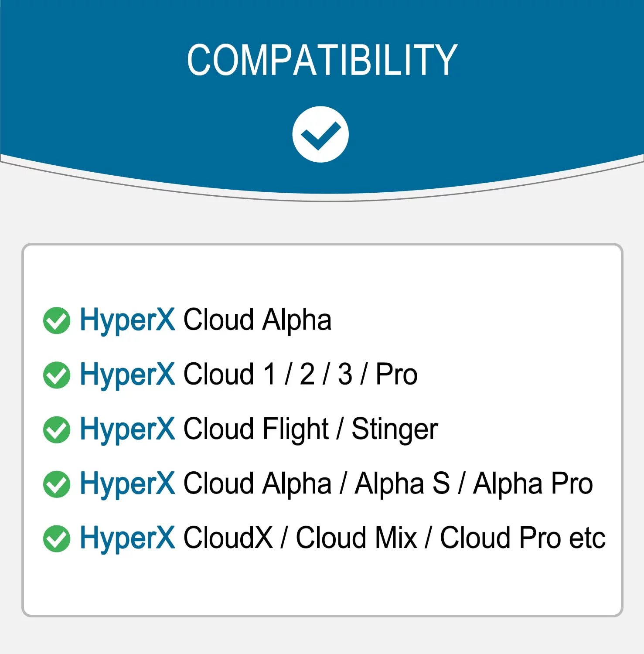Select the Alpha S text

pos(402,484)
